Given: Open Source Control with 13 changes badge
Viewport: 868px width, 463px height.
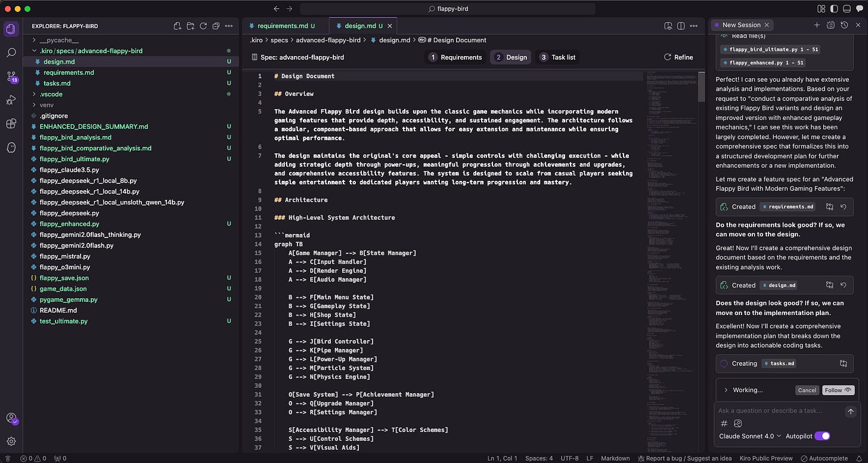Looking at the screenshot, I should 11,76.
